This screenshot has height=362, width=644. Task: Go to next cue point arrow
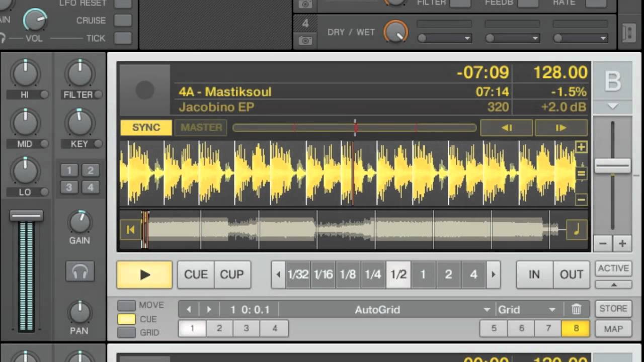(x=209, y=310)
